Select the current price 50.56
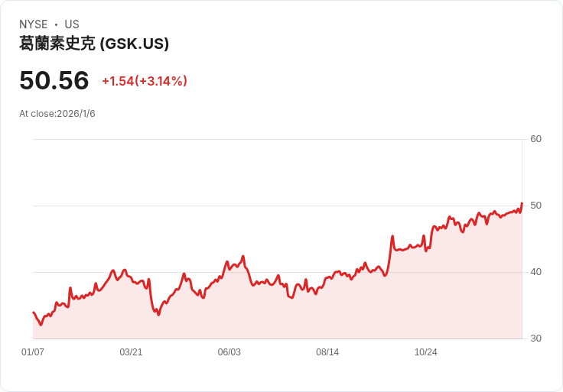The height and width of the screenshot is (392, 563). pyautogui.click(x=54, y=80)
